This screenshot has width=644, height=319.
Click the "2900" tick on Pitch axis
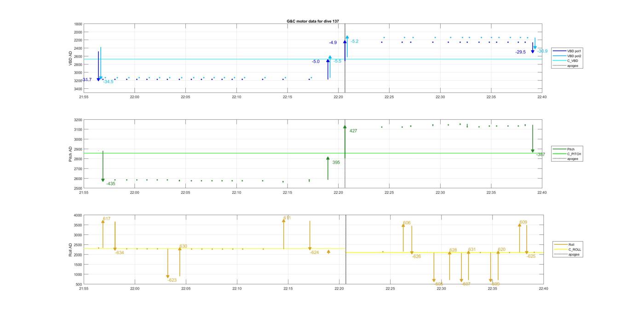[x=78, y=149]
